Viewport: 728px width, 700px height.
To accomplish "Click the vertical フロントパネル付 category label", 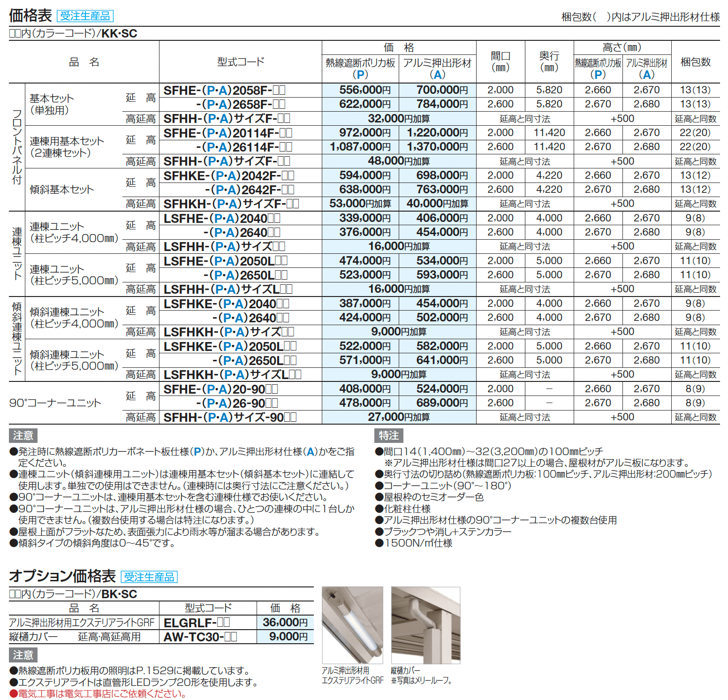I will click(x=17, y=147).
